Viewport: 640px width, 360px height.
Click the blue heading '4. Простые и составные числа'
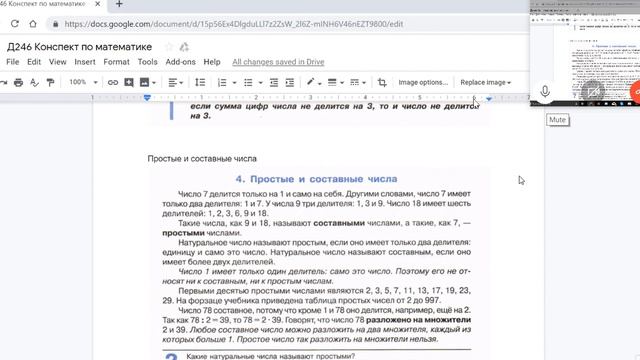[x=316, y=179]
